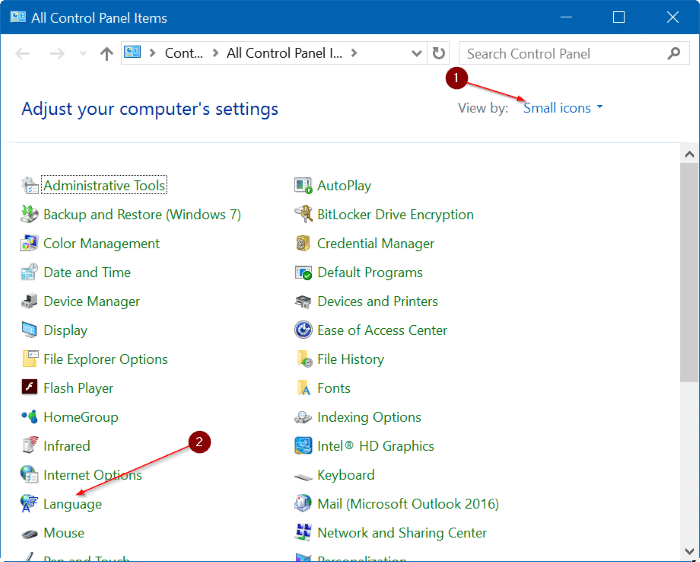Screen dimensions: 700x562
Task: Open the View by Small icons dropdown
Action: (x=562, y=108)
